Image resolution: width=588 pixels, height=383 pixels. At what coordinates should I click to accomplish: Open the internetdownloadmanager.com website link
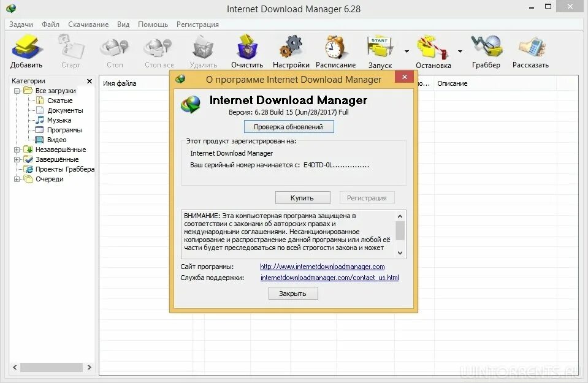point(322,267)
